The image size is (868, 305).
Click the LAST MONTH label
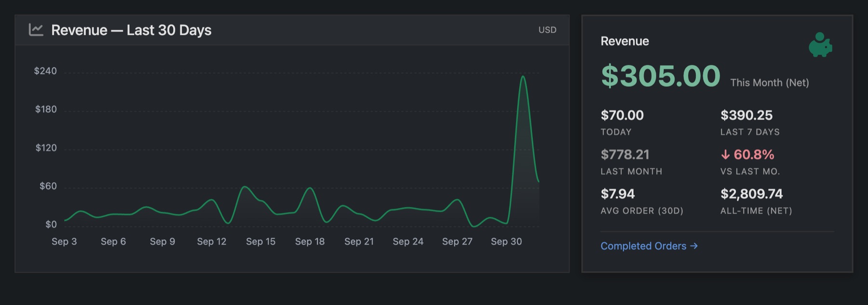(x=631, y=172)
